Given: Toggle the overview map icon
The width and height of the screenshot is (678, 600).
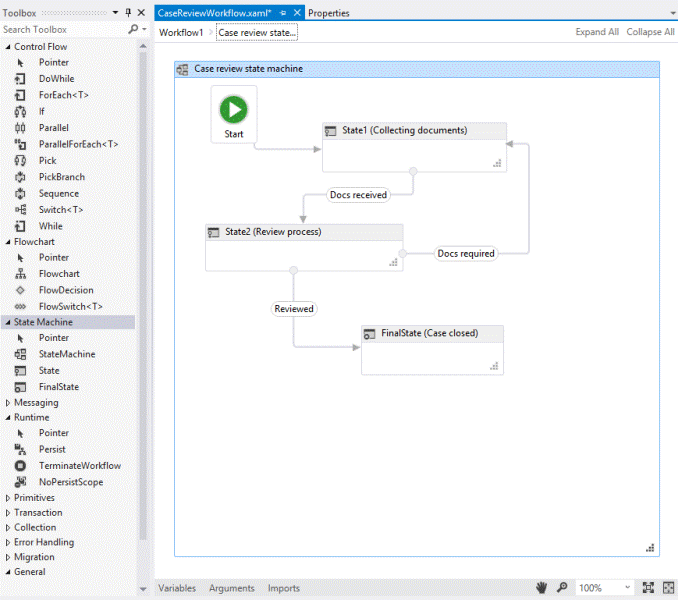Looking at the screenshot, I should pos(668,587).
